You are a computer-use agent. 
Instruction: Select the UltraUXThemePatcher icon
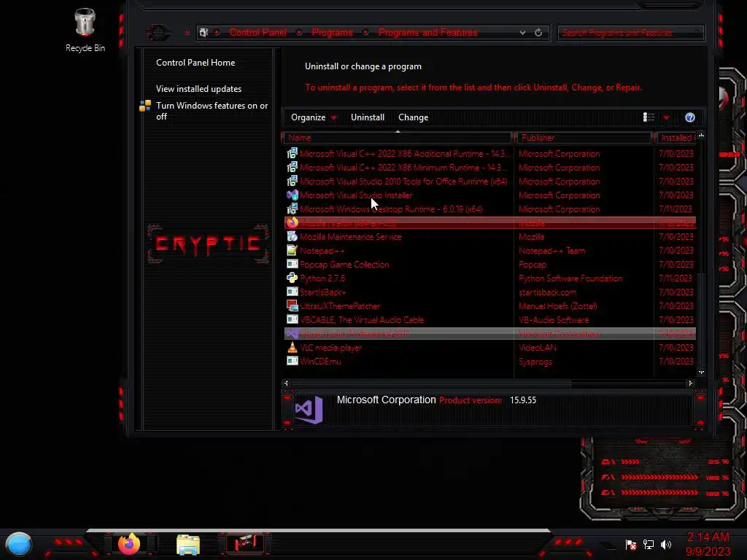(x=292, y=306)
